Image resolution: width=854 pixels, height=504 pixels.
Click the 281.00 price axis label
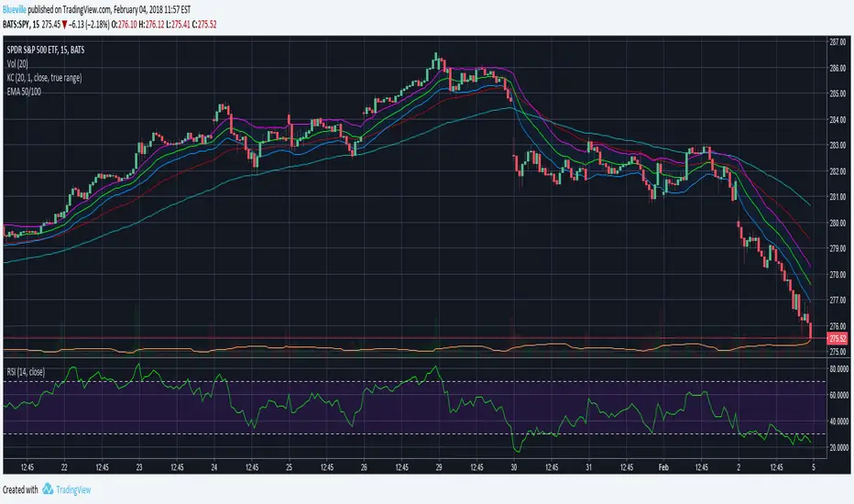[838, 197]
